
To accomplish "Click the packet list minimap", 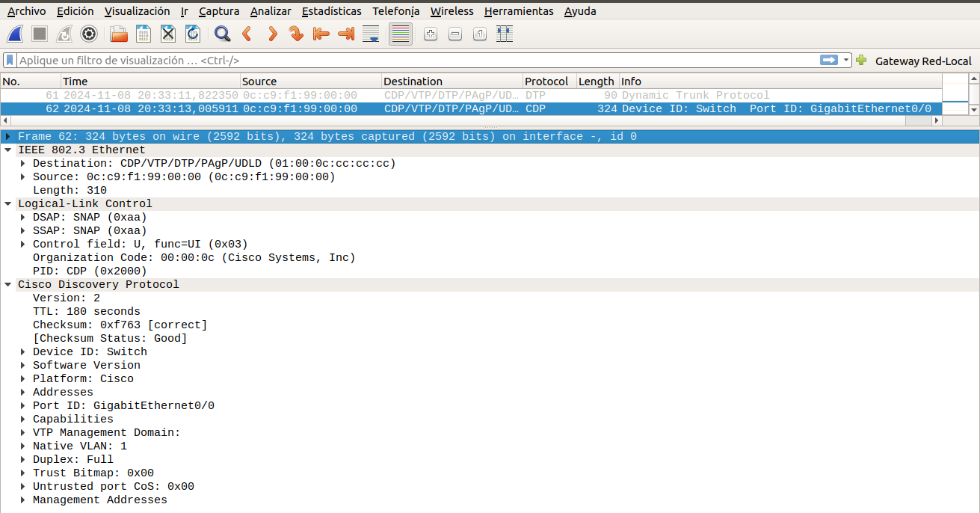I will pos(955,95).
